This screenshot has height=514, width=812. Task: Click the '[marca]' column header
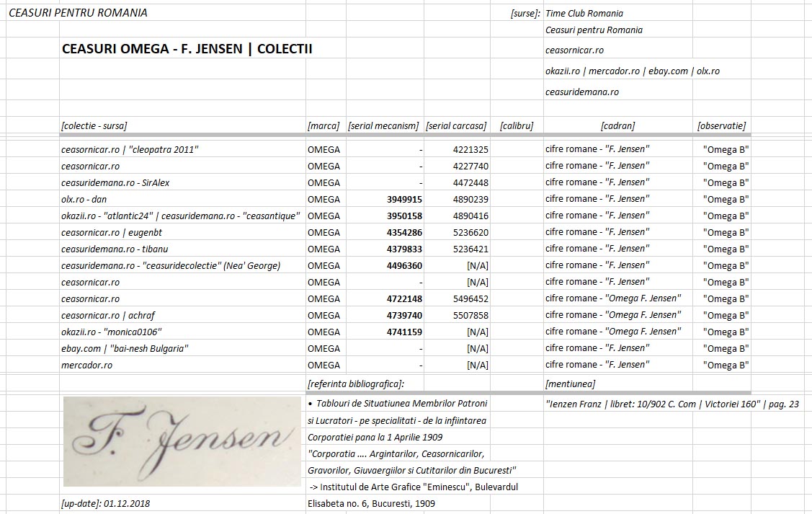pyautogui.click(x=324, y=125)
